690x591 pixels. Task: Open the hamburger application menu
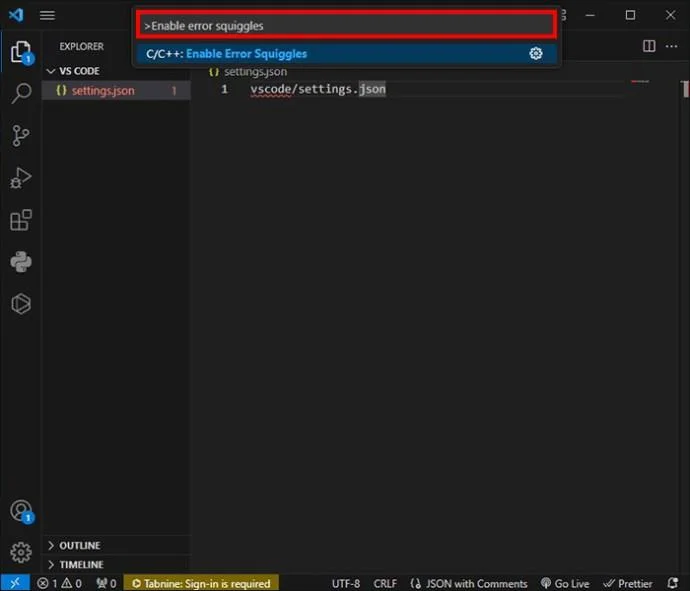point(47,15)
